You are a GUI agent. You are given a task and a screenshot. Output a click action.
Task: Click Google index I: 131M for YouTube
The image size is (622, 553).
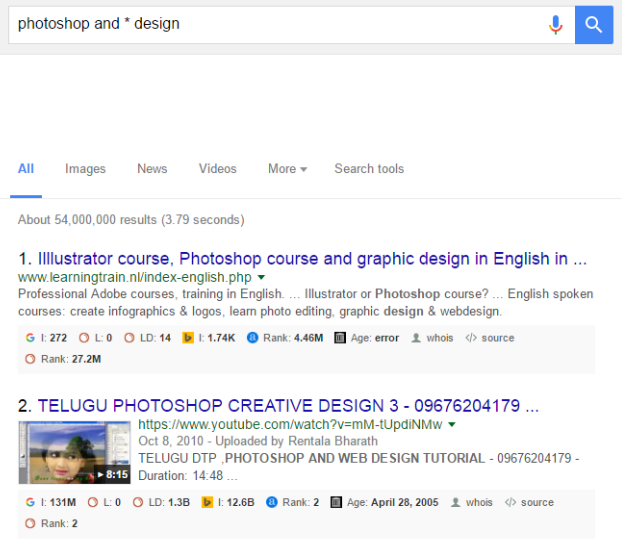tap(50, 502)
